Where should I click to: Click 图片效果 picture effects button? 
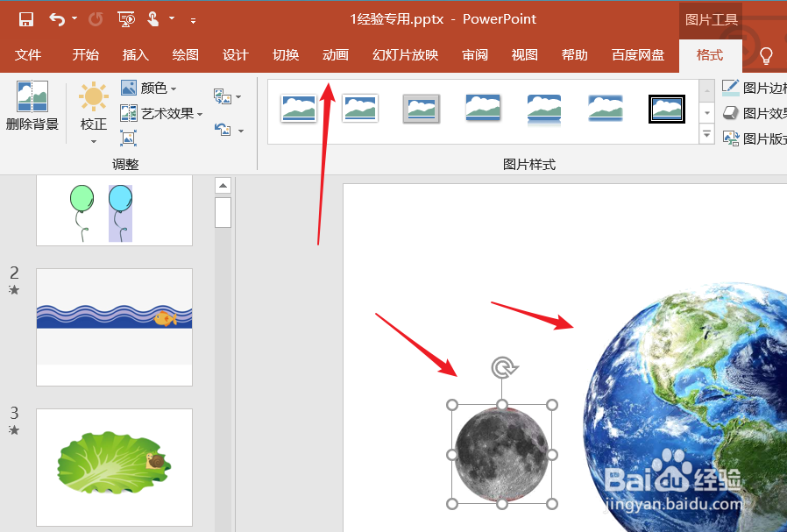click(x=755, y=113)
